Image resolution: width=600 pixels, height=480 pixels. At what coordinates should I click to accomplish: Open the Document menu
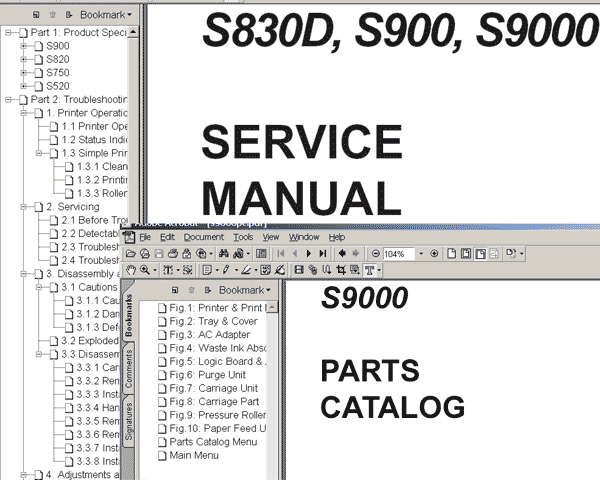click(204, 237)
